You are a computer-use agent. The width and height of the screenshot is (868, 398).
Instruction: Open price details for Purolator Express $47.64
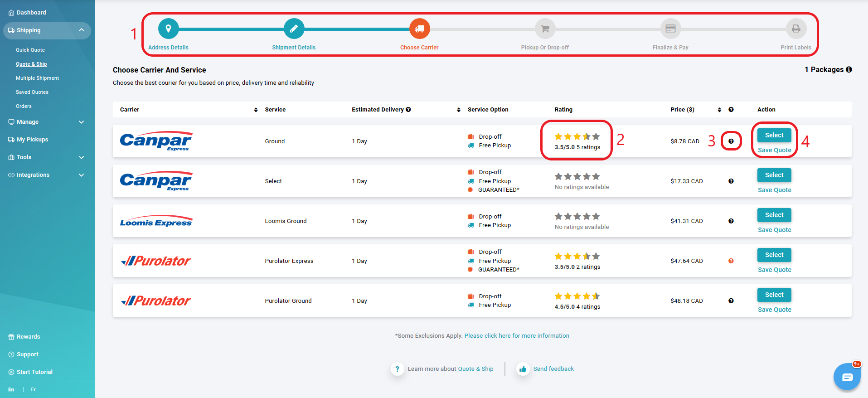click(731, 261)
